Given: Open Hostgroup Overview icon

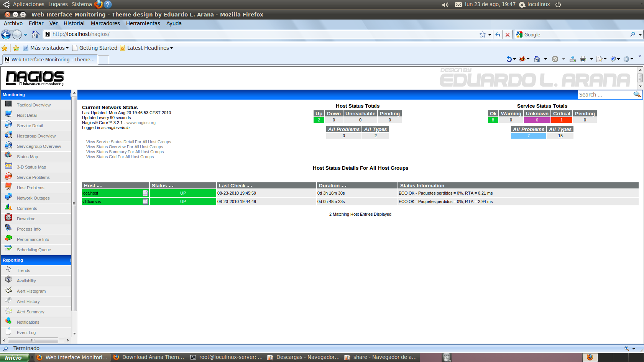Looking at the screenshot, I should click(x=8, y=135).
